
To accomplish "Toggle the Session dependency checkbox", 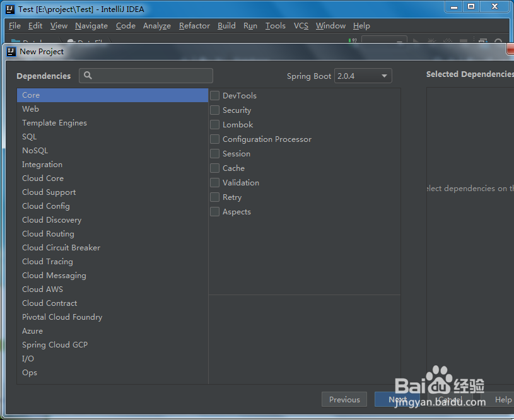I will [214, 153].
